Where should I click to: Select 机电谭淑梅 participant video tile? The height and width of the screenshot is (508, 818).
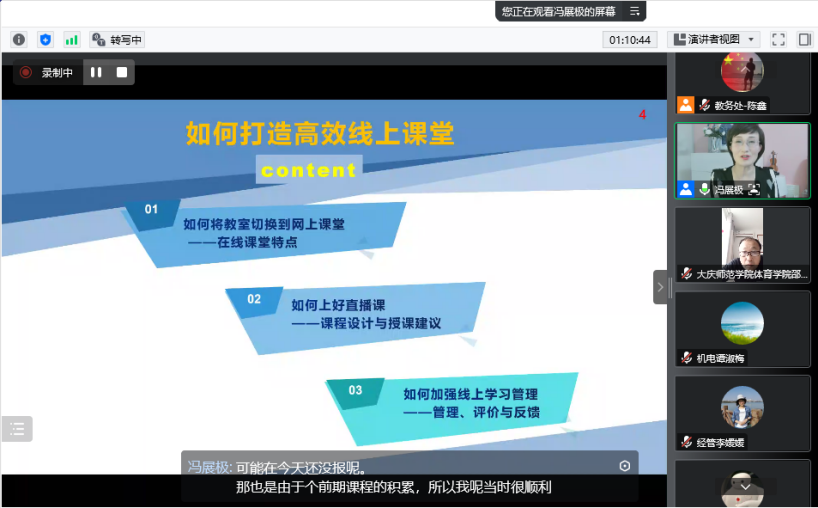(x=742, y=329)
